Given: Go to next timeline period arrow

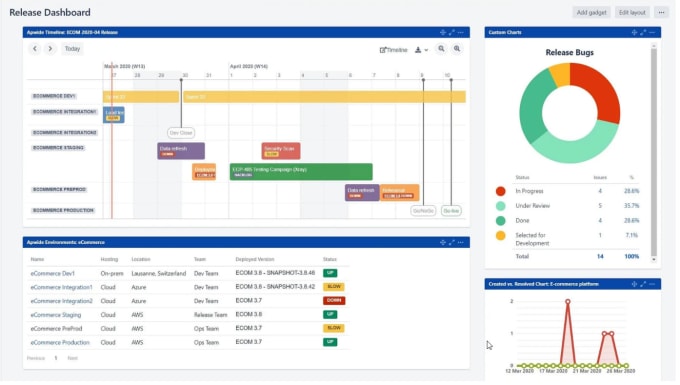Looking at the screenshot, I should [x=50, y=49].
